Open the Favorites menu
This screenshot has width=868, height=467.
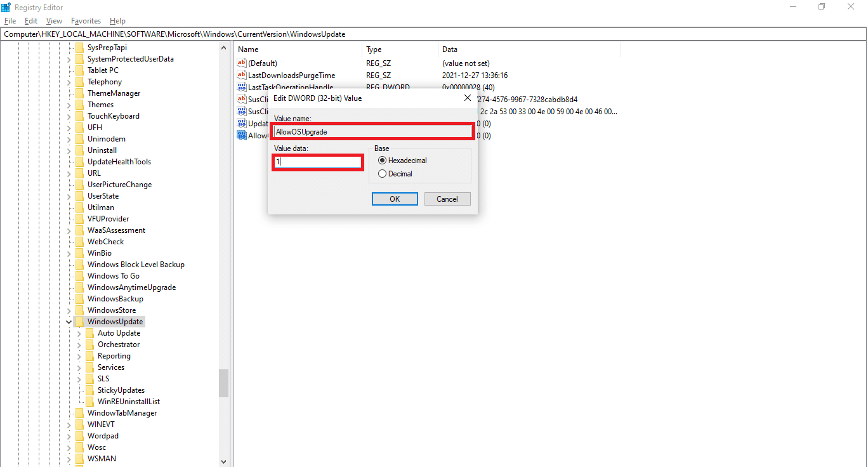(x=86, y=21)
